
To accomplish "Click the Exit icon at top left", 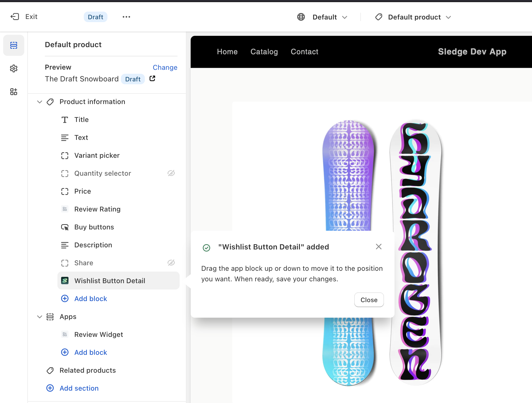I will tap(15, 17).
